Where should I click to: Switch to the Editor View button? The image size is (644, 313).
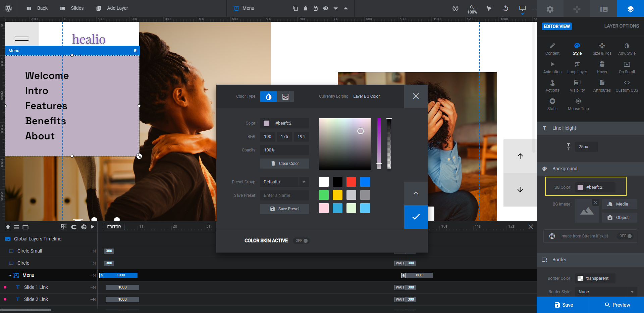tap(557, 26)
